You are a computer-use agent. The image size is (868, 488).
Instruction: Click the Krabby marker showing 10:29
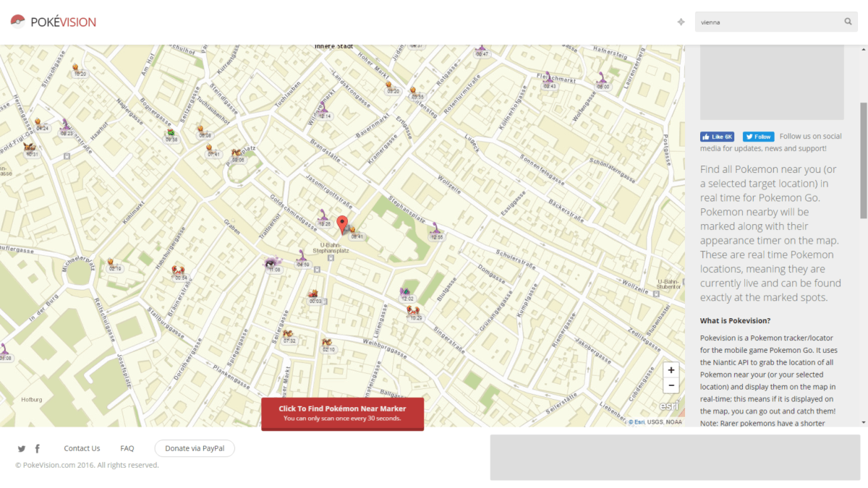point(414,312)
